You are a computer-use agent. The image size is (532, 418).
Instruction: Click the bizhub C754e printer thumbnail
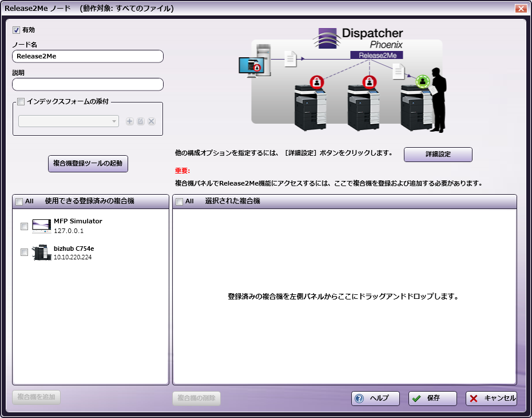[41, 253]
